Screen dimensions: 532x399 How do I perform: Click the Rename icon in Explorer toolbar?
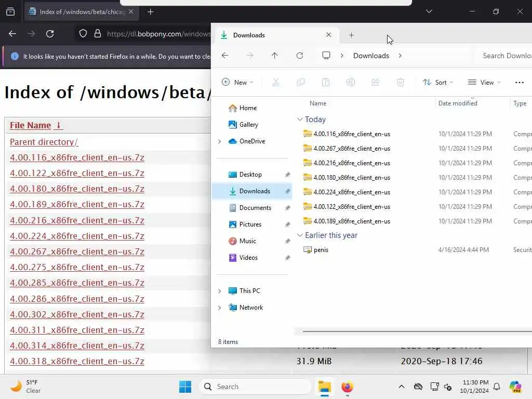[351, 82]
